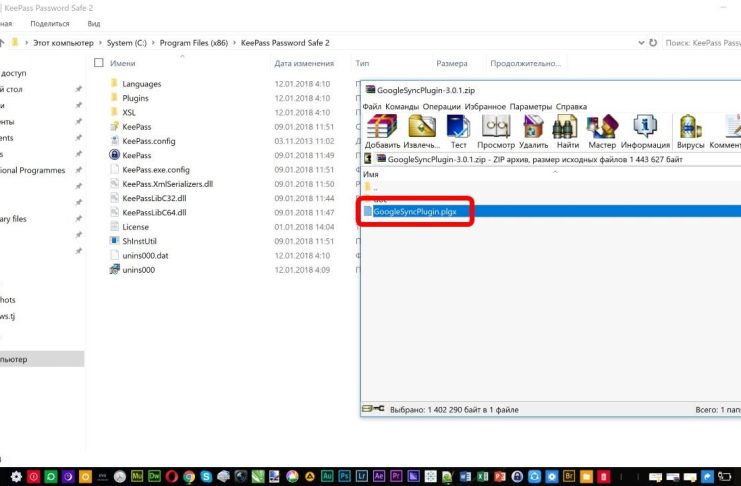The image size is (741, 486).
Task: Open the Команды menu in WinRAR
Action: pos(402,106)
